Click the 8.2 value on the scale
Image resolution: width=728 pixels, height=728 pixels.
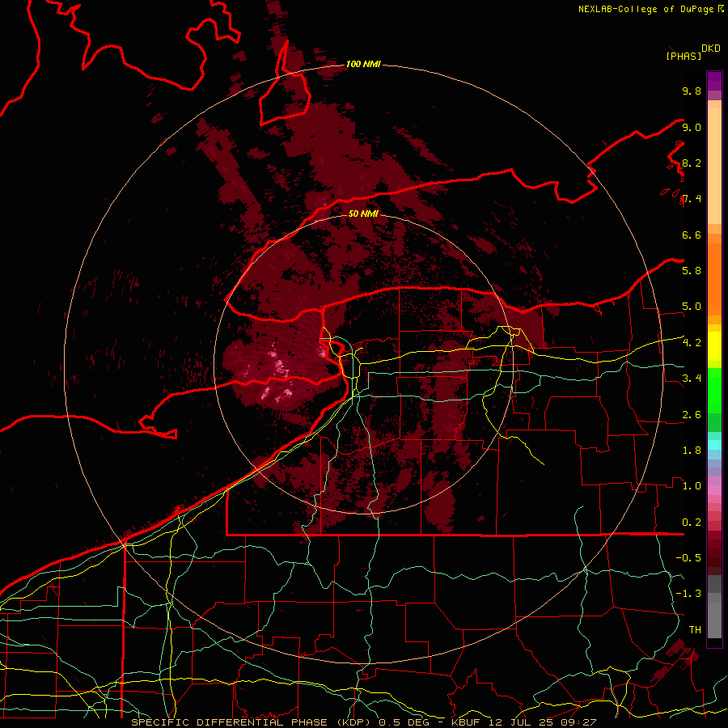692,163
